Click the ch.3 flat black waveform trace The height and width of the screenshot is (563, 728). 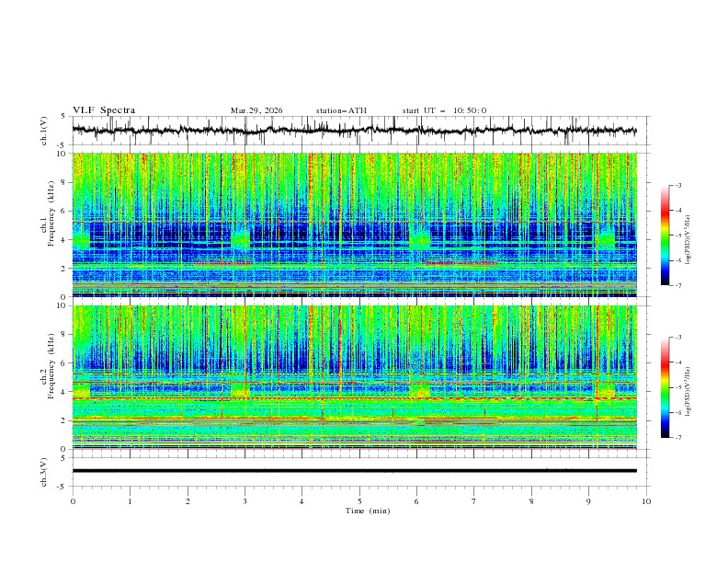354,471
